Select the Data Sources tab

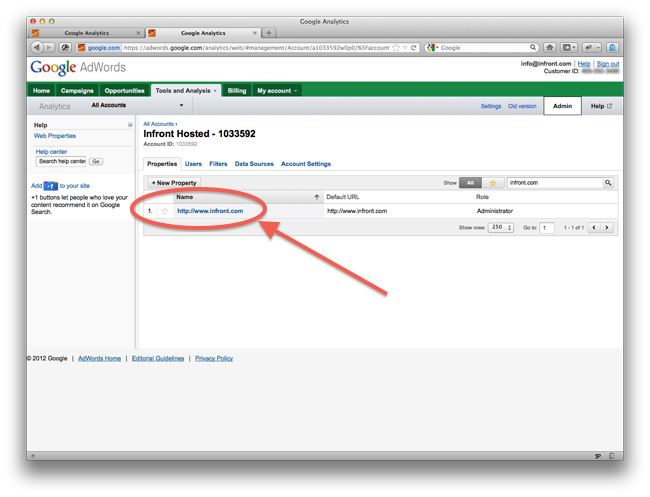pyautogui.click(x=254, y=164)
